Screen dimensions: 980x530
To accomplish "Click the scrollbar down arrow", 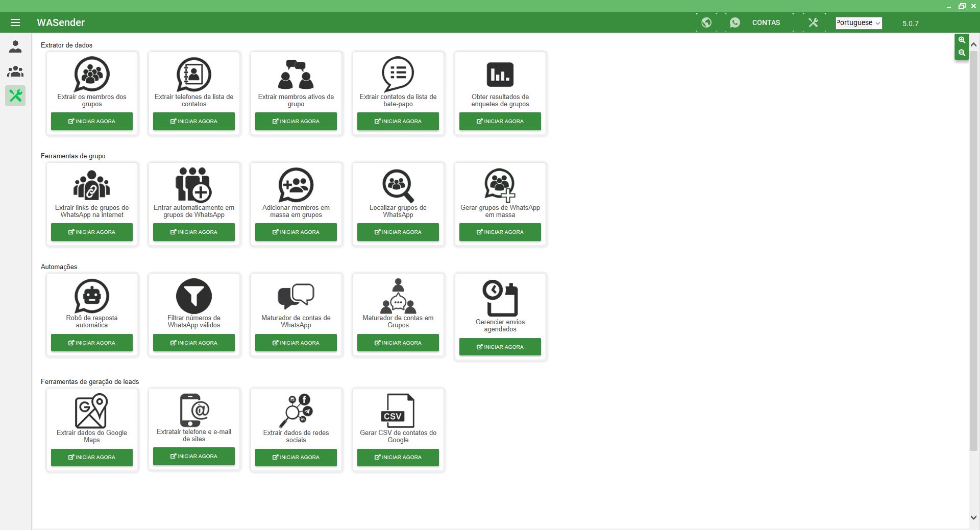I will [973, 517].
